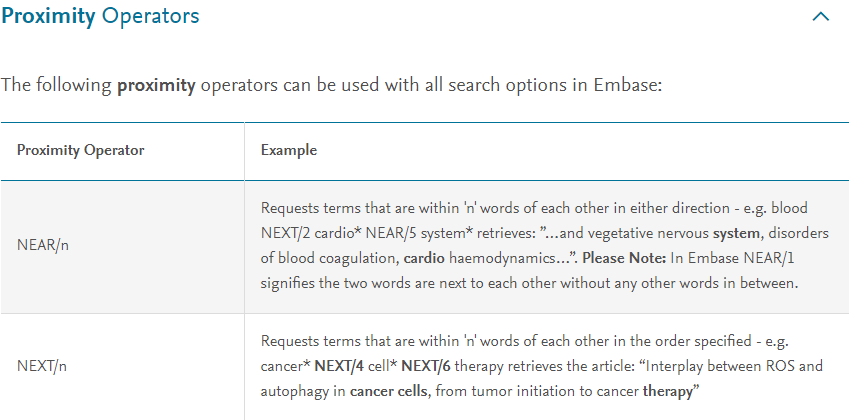Click the bold word cardio before haemodynamics
Image resolution: width=861 pixels, height=420 pixels.
click(x=424, y=258)
